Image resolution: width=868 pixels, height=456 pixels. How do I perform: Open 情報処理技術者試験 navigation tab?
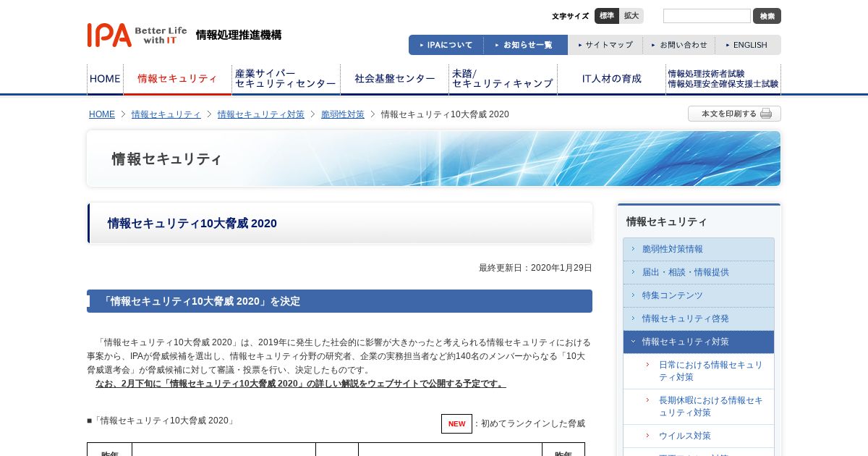point(723,79)
